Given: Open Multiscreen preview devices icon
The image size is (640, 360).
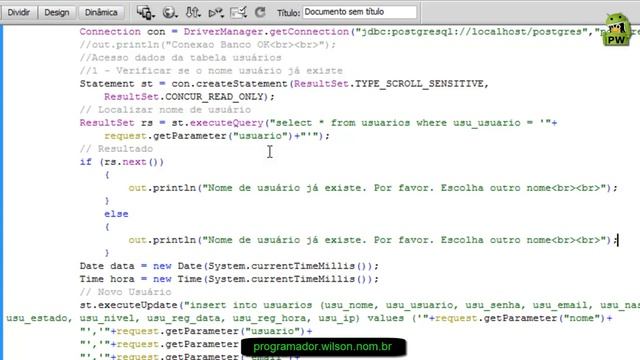Looking at the screenshot, I should point(145,13).
